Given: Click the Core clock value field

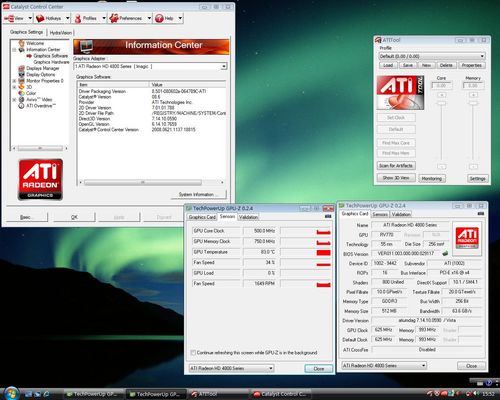Looking at the screenshot, I should pos(442,86).
